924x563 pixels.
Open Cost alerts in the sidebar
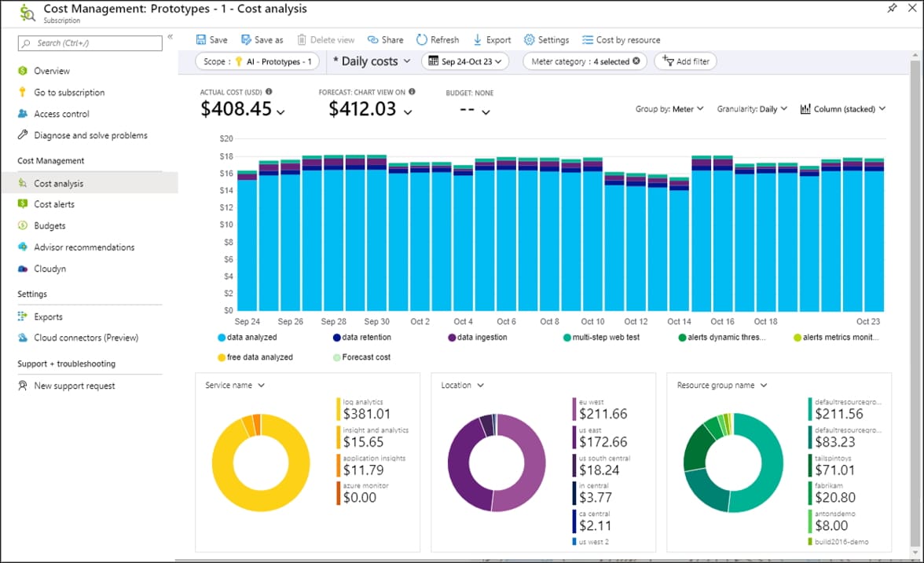(x=58, y=204)
